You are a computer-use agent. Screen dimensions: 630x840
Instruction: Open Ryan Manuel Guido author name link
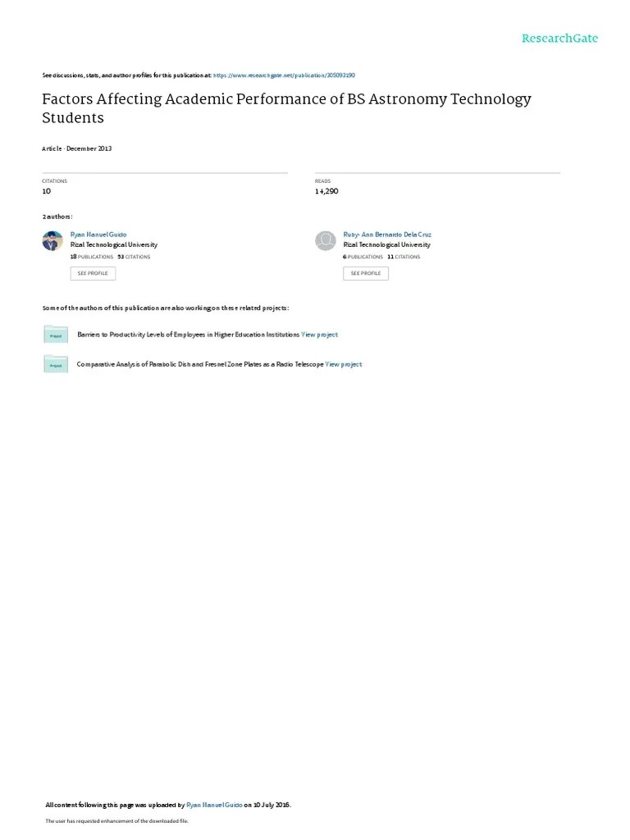point(98,235)
